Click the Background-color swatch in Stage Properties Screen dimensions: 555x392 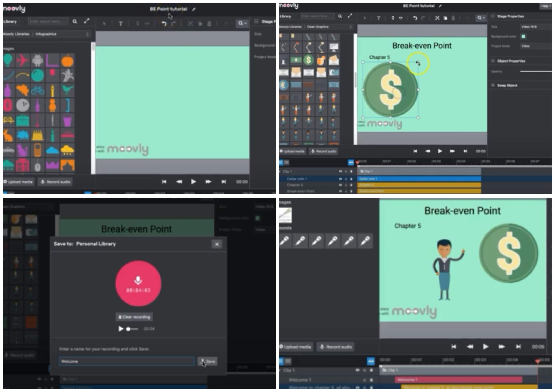click(523, 36)
